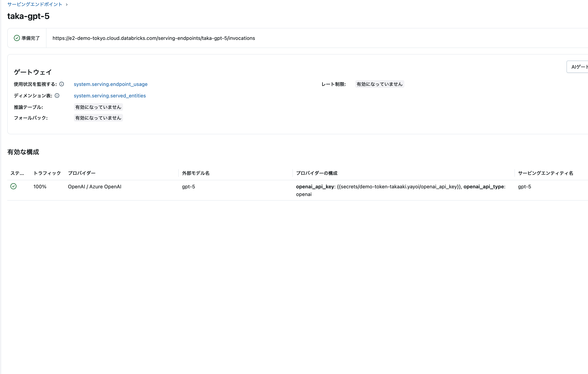
Task: Click the status check icon in the served entity row
Action: [14, 186]
